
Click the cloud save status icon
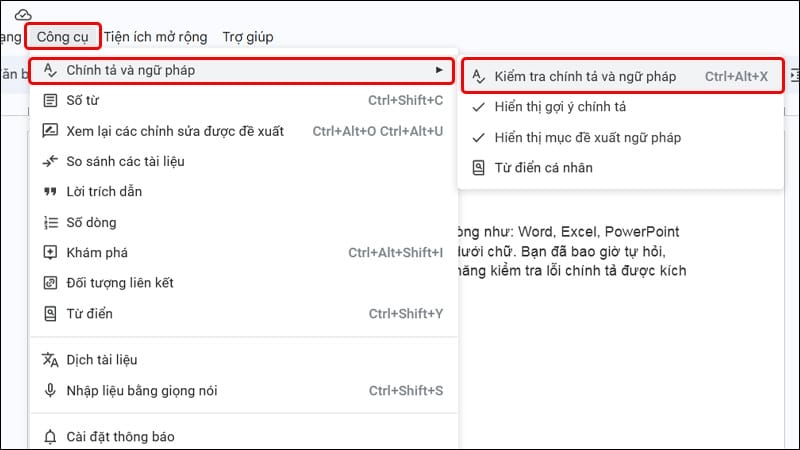pyautogui.click(x=23, y=14)
